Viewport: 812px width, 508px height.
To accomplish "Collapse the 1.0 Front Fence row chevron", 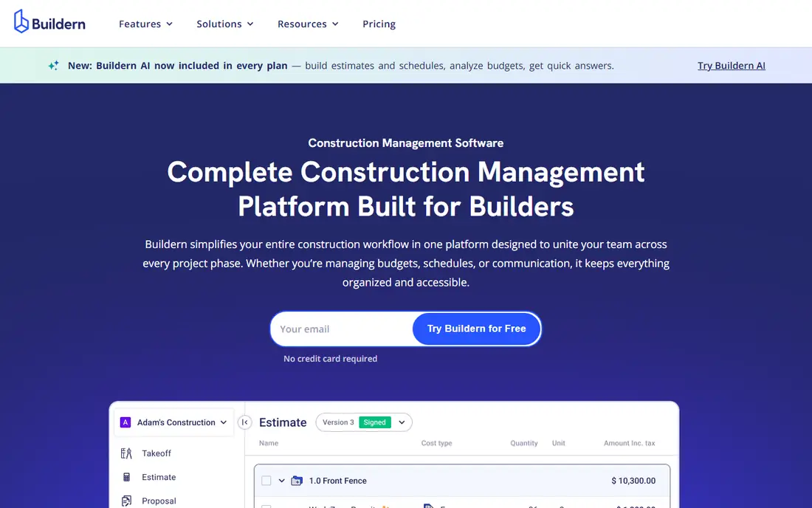I will (x=282, y=481).
